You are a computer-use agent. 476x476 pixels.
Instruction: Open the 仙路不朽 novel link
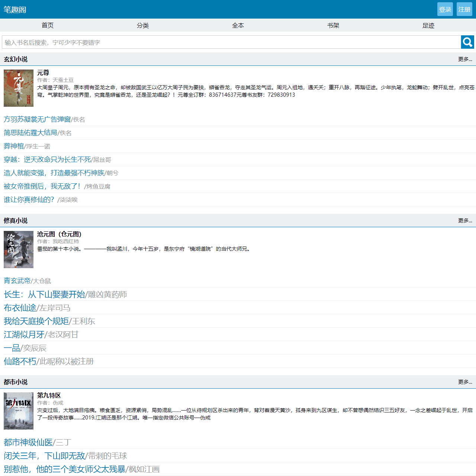[x=20, y=361]
